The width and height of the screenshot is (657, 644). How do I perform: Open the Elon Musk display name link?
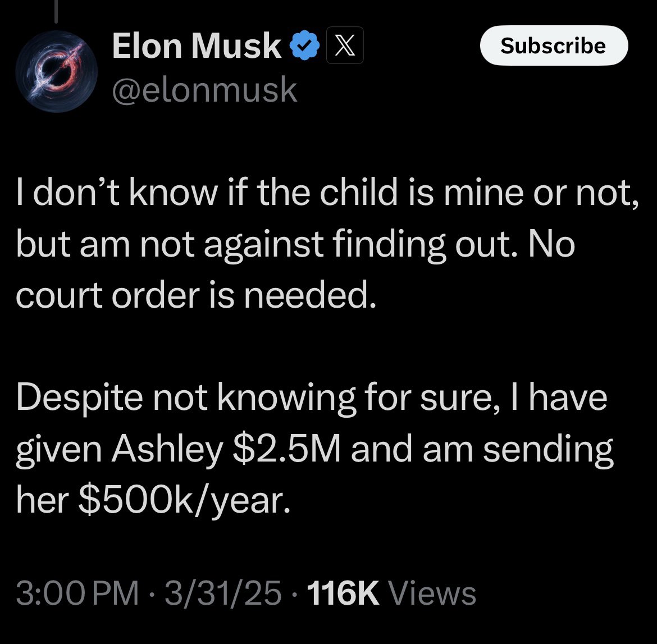[x=196, y=46]
